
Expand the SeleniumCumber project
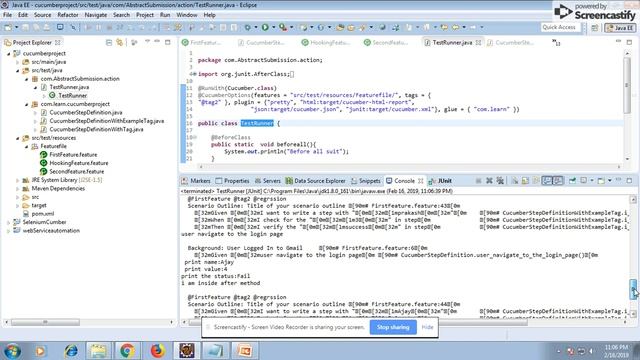9,222
